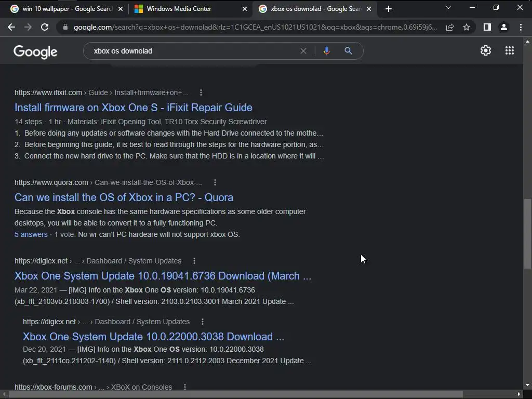
Task: Close the win 10 wallpaper tab
Action: click(120, 9)
